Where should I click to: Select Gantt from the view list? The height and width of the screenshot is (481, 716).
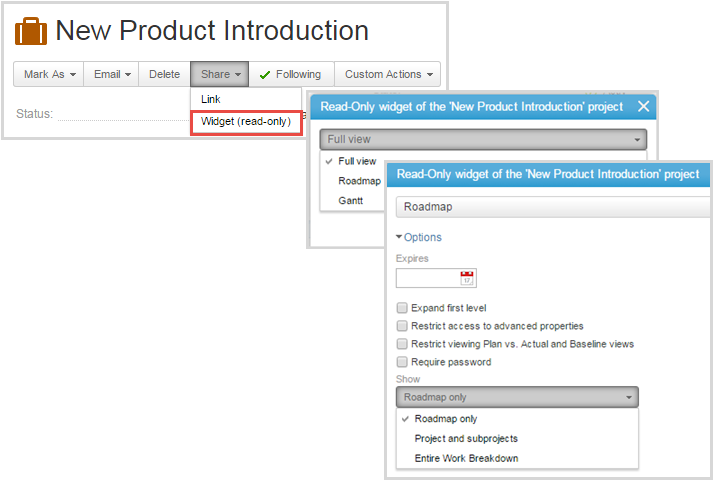point(351,201)
